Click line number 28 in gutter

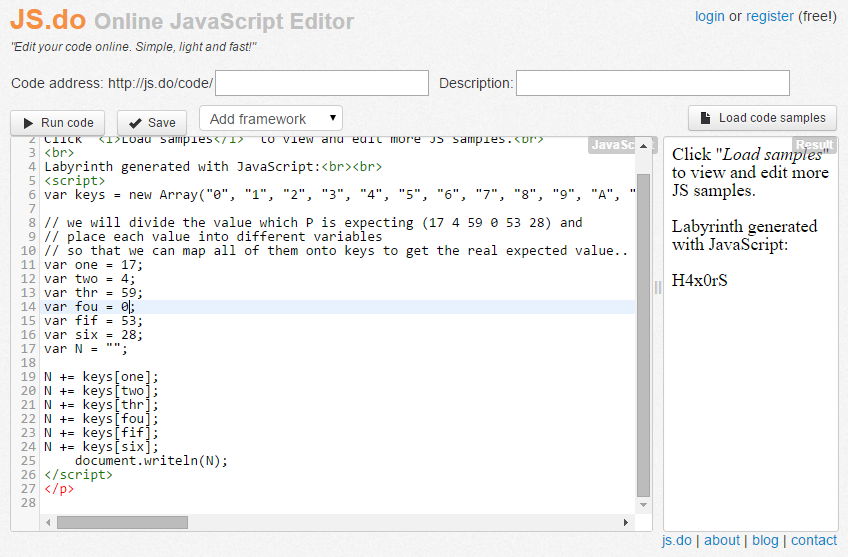28,503
